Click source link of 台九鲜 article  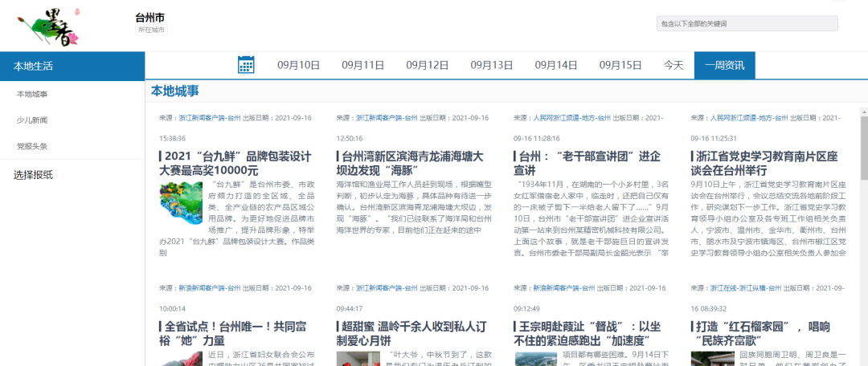pos(210,118)
